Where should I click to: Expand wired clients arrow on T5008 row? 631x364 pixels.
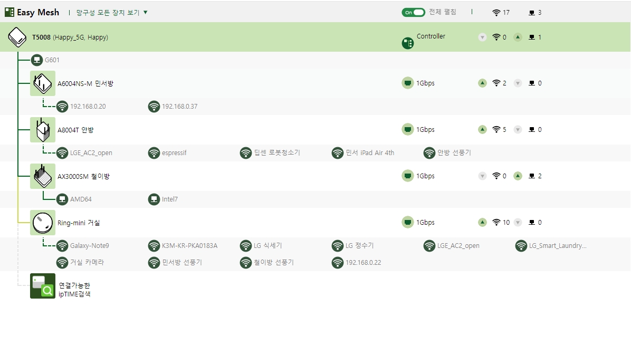(x=518, y=37)
